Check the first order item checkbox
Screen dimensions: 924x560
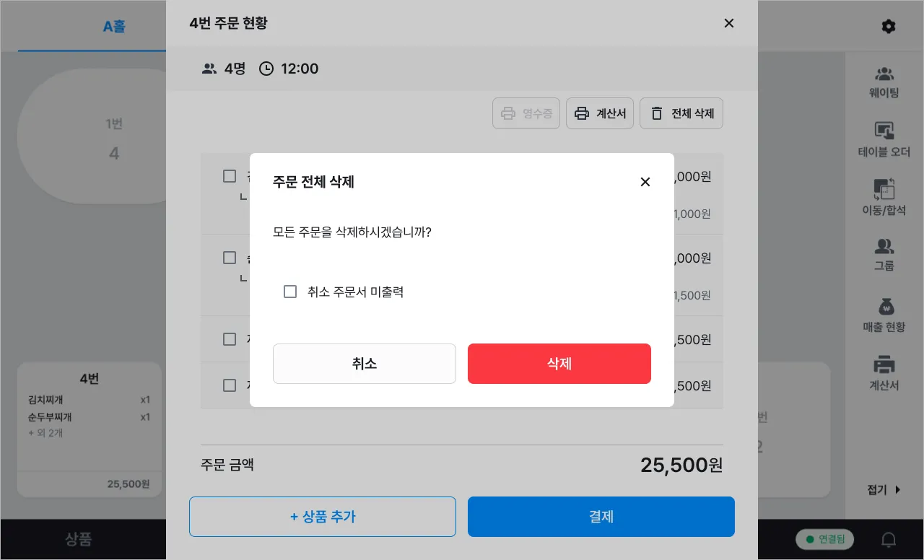(230, 176)
